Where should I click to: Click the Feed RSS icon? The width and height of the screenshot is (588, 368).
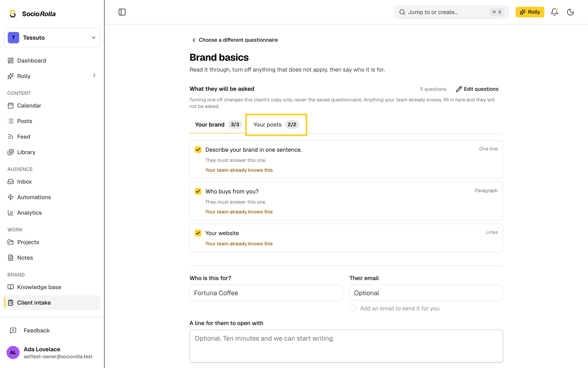[10, 137]
